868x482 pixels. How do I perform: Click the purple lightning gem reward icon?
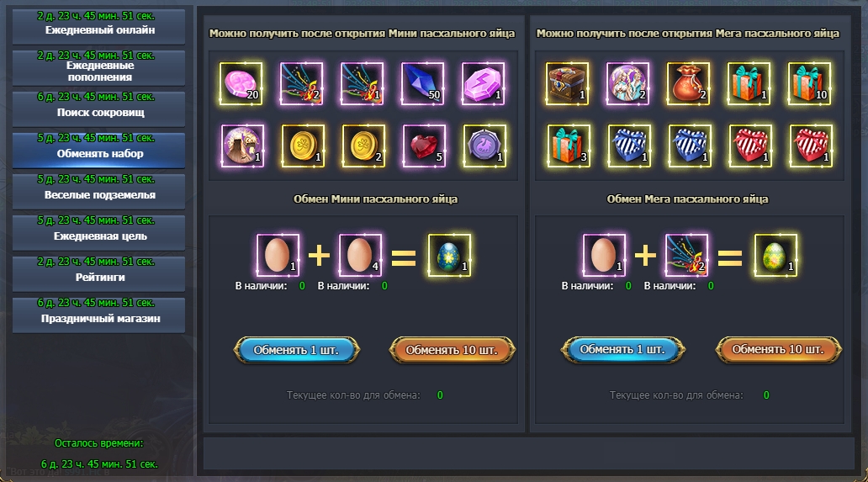(484, 83)
